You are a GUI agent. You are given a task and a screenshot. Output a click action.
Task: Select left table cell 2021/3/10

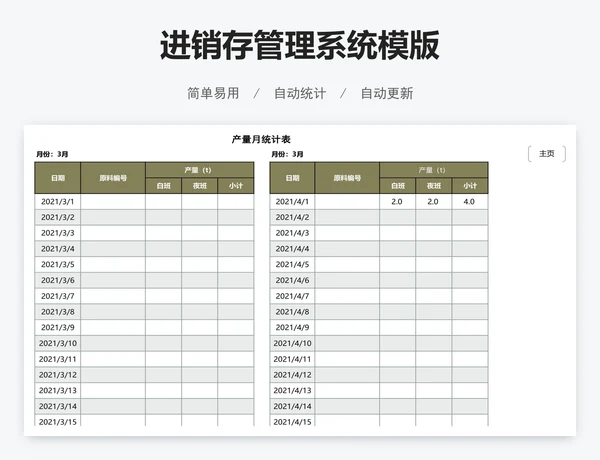[58, 343]
